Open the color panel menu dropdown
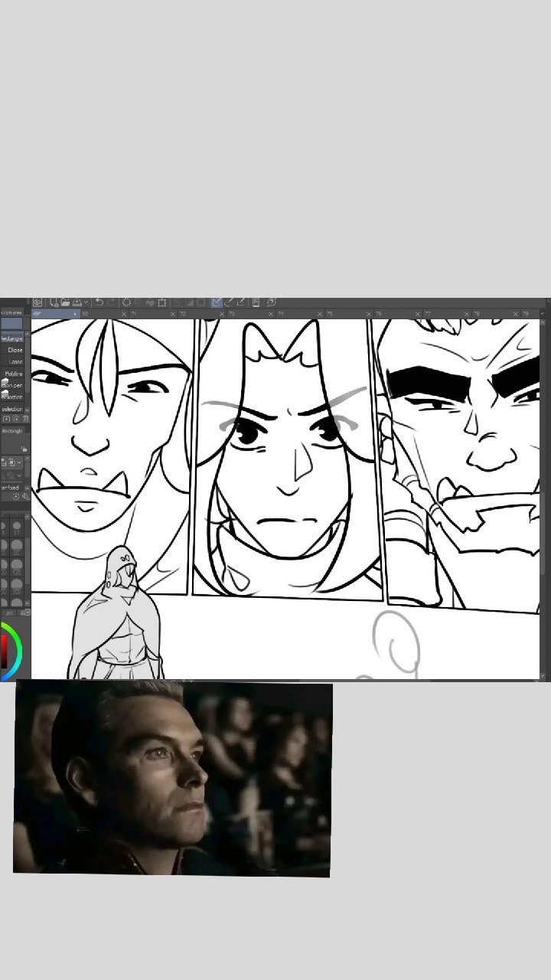Screen dimensions: 551x980 (x=28, y=612)
